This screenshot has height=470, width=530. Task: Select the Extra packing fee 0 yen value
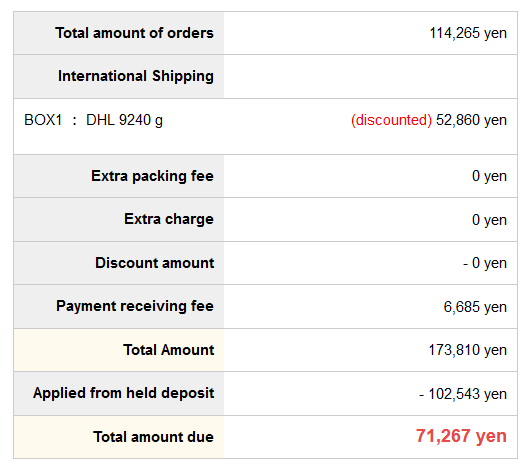tap(489, 176)
